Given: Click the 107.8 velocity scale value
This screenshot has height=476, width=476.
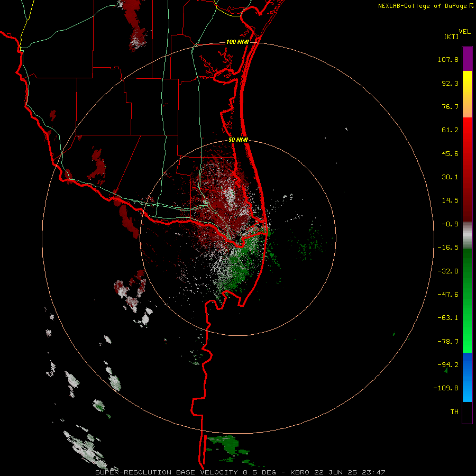Looking at the screenshot, I should tap(448, 59).
